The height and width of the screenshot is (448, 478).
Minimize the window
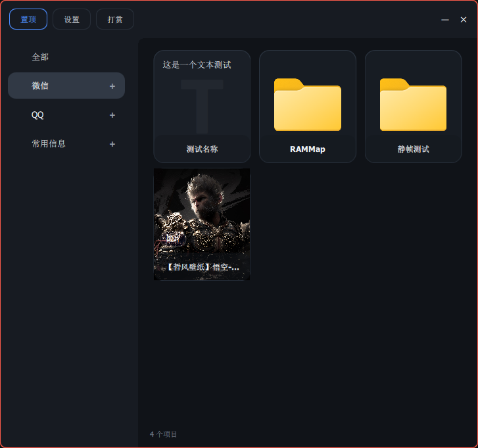click(445, 20)
